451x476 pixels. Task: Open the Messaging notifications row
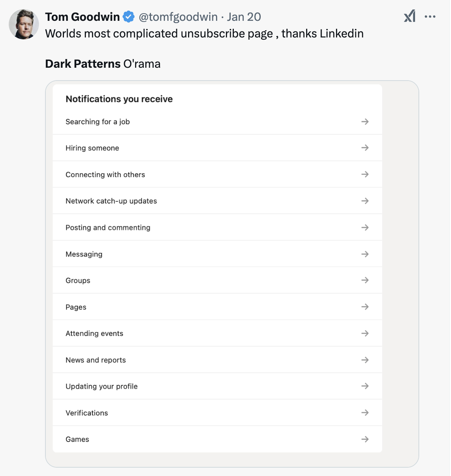click(217, 254)
